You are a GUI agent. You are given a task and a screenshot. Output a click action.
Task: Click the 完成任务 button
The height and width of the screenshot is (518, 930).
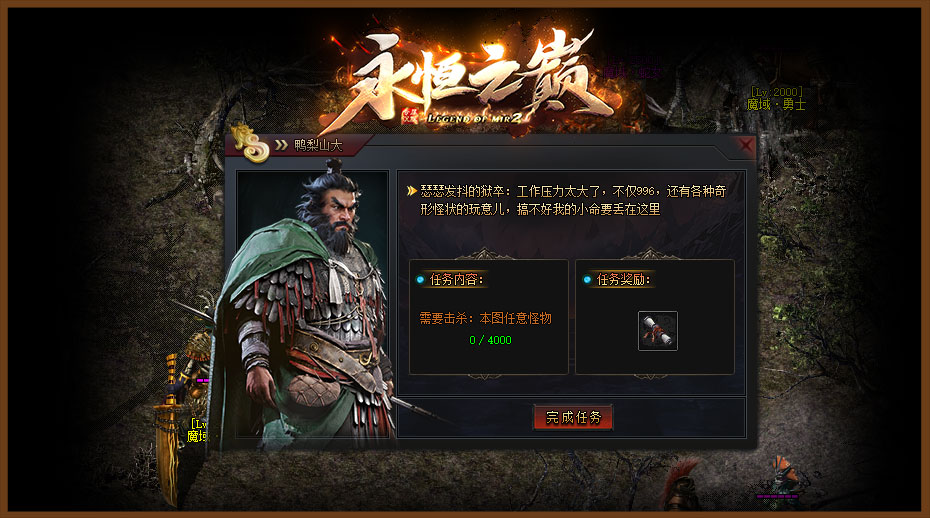573,418
